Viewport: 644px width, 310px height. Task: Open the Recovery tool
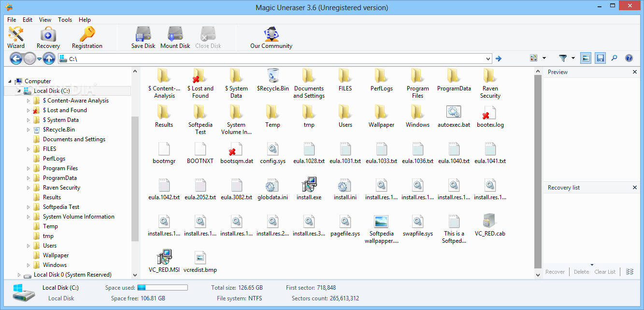coord(48,38)
